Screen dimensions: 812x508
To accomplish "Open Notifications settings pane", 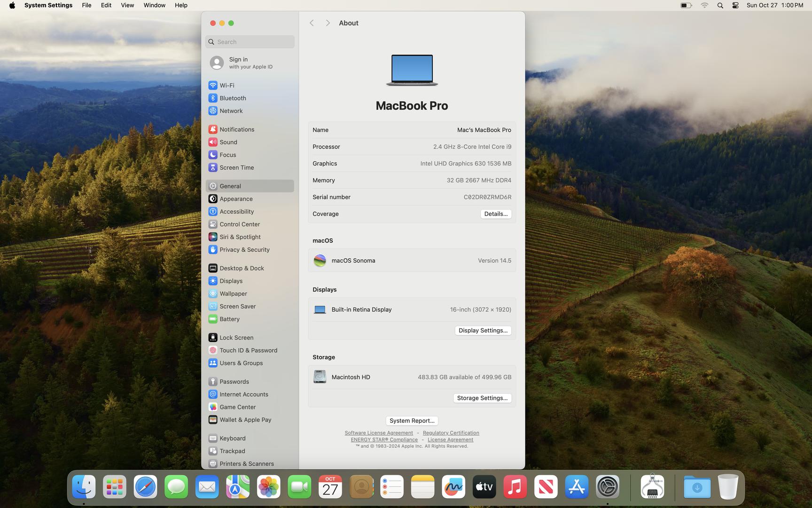I will click(236, 129).
